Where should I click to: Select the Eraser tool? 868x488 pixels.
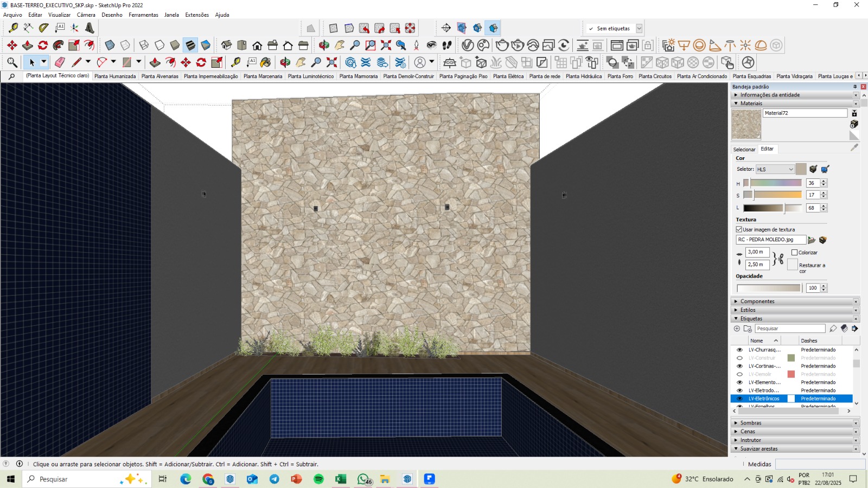[x=60, y=62]
